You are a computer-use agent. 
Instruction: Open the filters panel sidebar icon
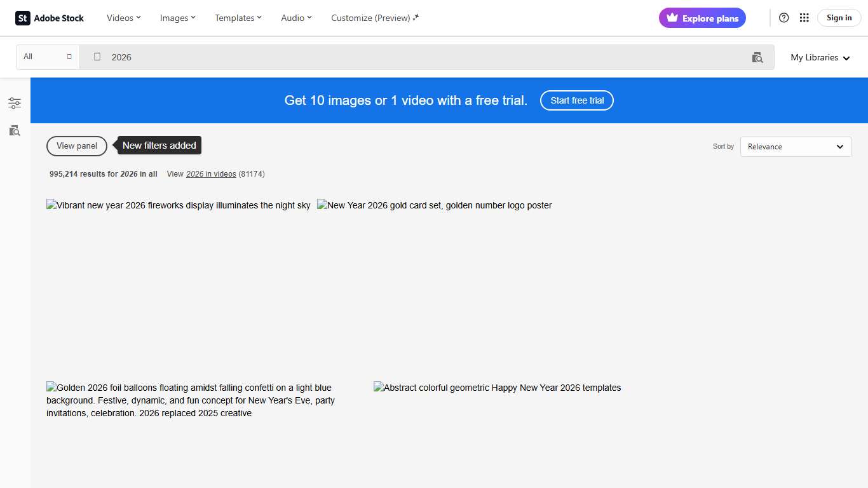(x=15, y=103)
